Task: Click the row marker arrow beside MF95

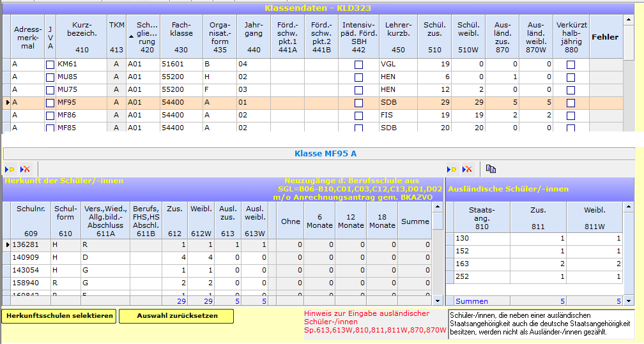Action: coord(7,102)
